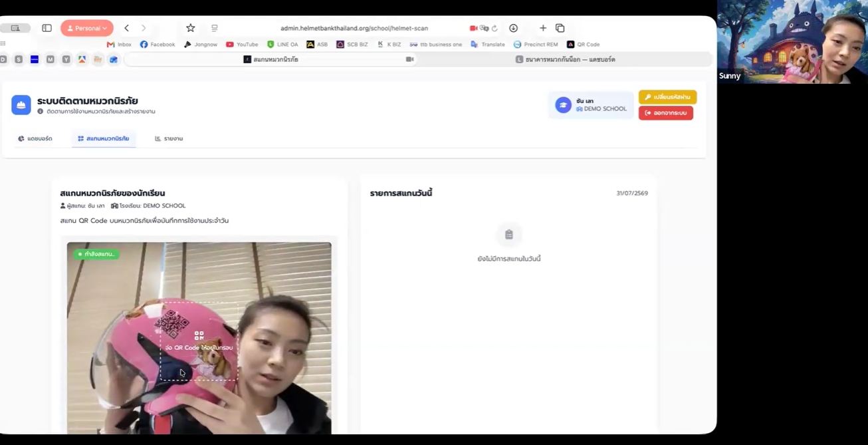This screenshot has width=868, height=445.
Task: Click pinned tab letter M
Action: click(50, 59)
